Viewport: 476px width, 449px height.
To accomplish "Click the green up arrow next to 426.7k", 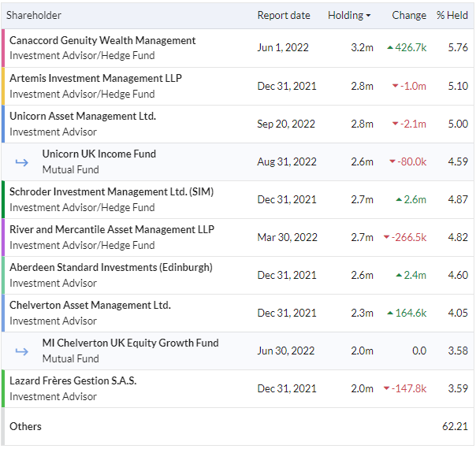I will click(x=390, y=47).
